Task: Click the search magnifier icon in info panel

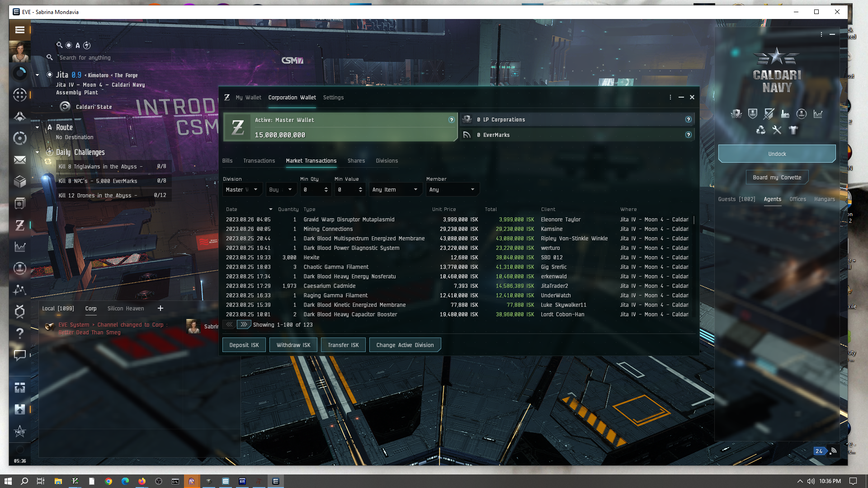Action: (59, 45)
